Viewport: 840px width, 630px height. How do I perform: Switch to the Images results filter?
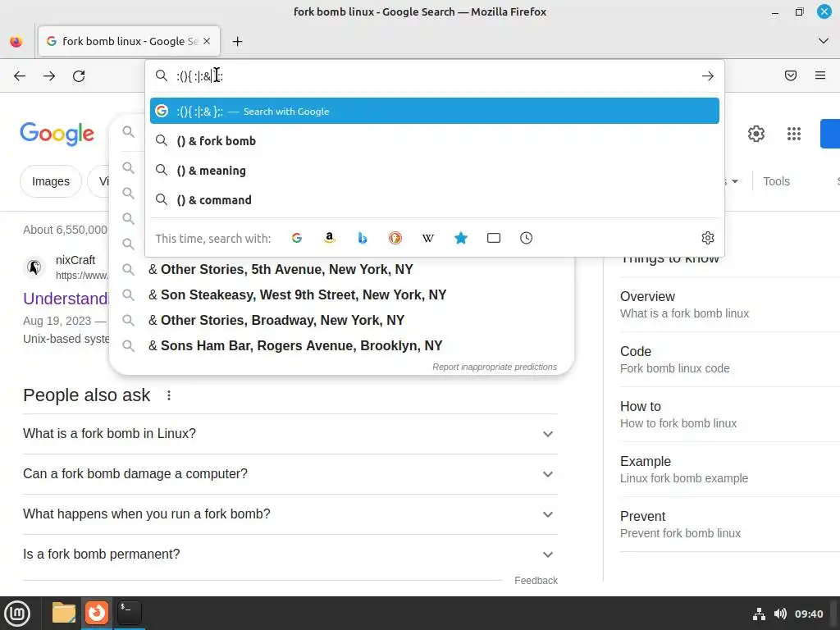point(51,181)
